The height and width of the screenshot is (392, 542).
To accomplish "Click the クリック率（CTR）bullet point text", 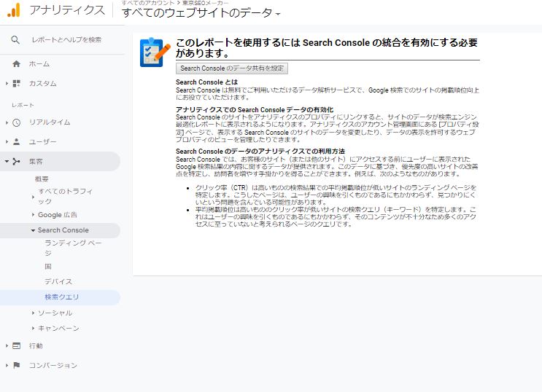I will point(336,195).
